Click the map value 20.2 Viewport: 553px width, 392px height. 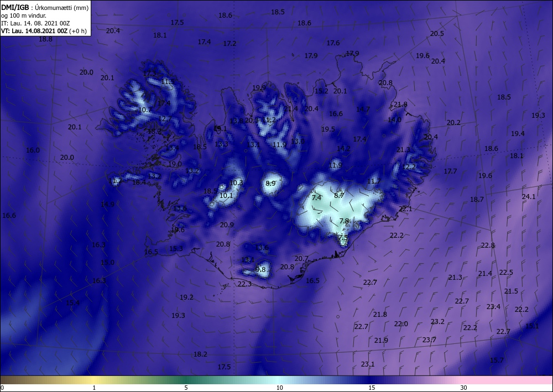(x=453, y=123)
